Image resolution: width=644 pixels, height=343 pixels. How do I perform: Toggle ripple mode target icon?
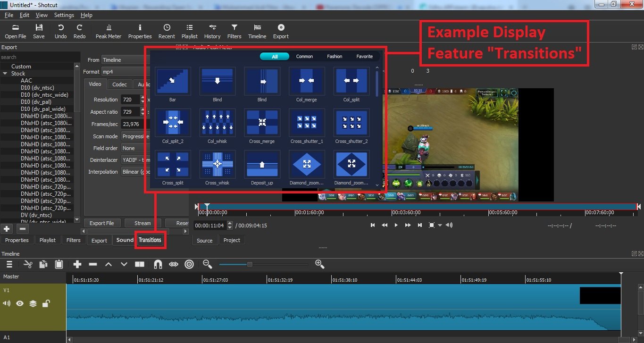[x=189, y=265]
